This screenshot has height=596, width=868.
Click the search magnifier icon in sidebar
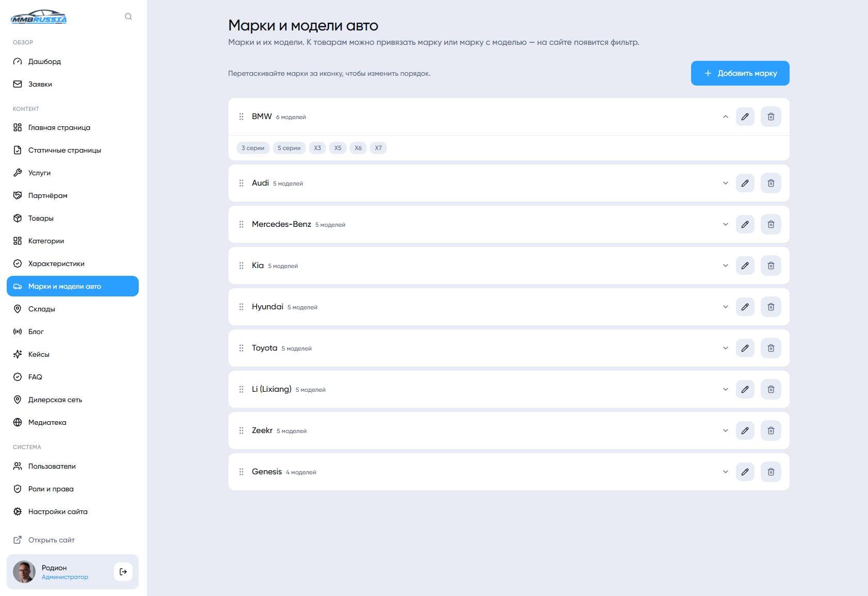click(x=128, y=16)
